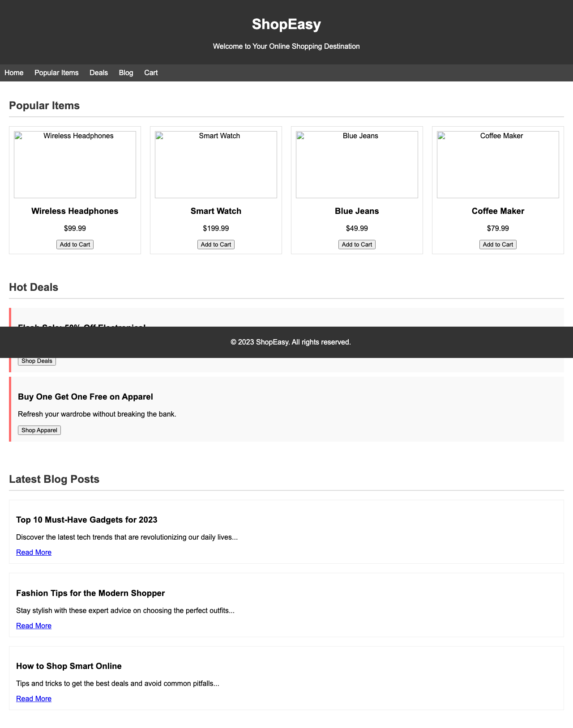Viewport: 573px width, 728px height.
Task: Click the Top 10 Must-Have Gadgets title
Action: click(x=87, y=520)
